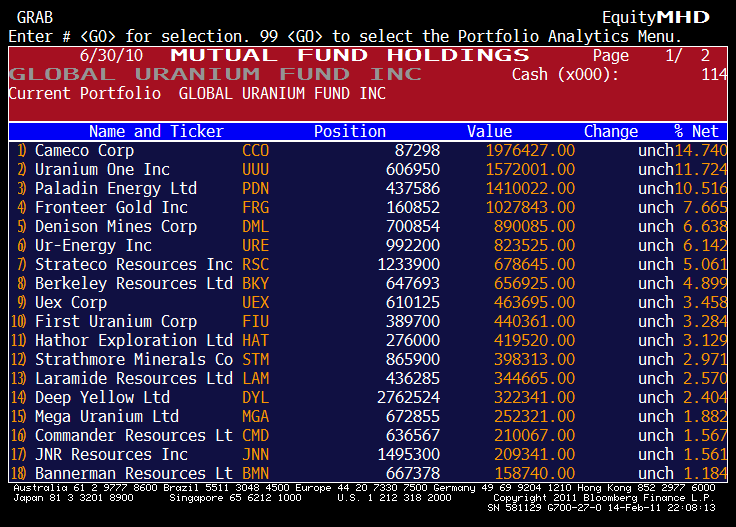
Task: Click the UUU ticker symbol
Action: click(x=255, y=169)
